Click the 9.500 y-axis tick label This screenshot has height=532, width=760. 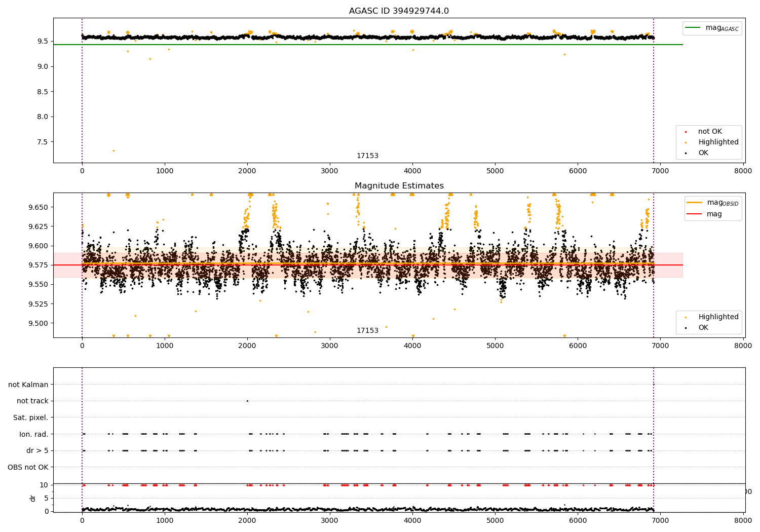point(39,323)
